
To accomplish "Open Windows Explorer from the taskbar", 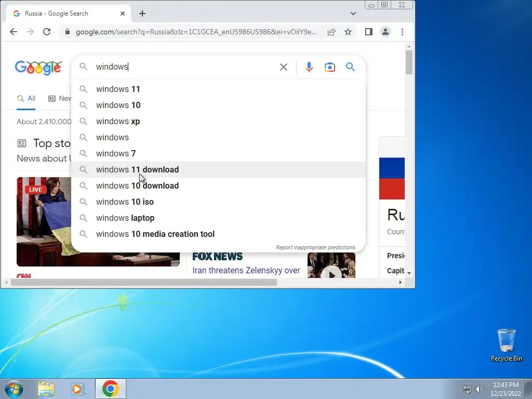I will [46, 389].
